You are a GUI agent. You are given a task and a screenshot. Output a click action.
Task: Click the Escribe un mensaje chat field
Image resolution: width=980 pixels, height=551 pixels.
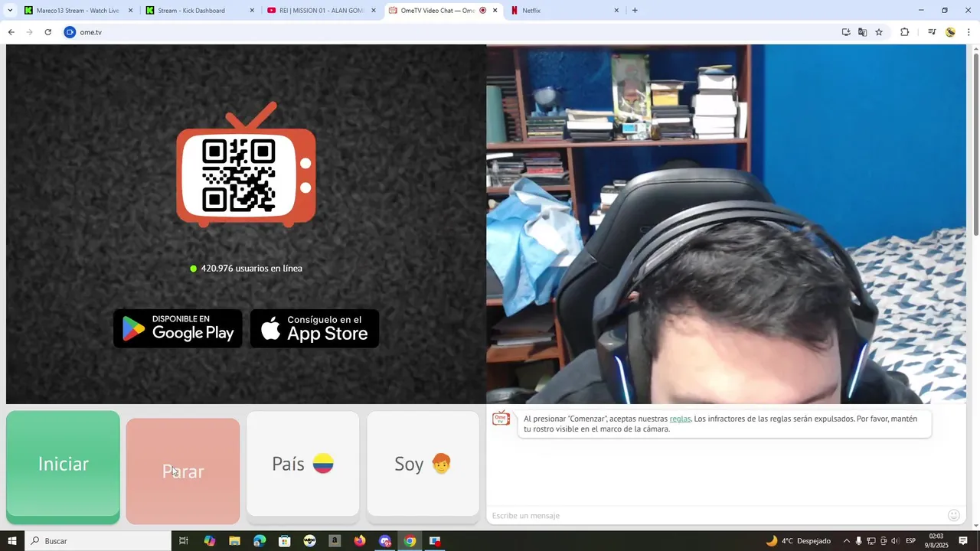[x=716, y=515]
